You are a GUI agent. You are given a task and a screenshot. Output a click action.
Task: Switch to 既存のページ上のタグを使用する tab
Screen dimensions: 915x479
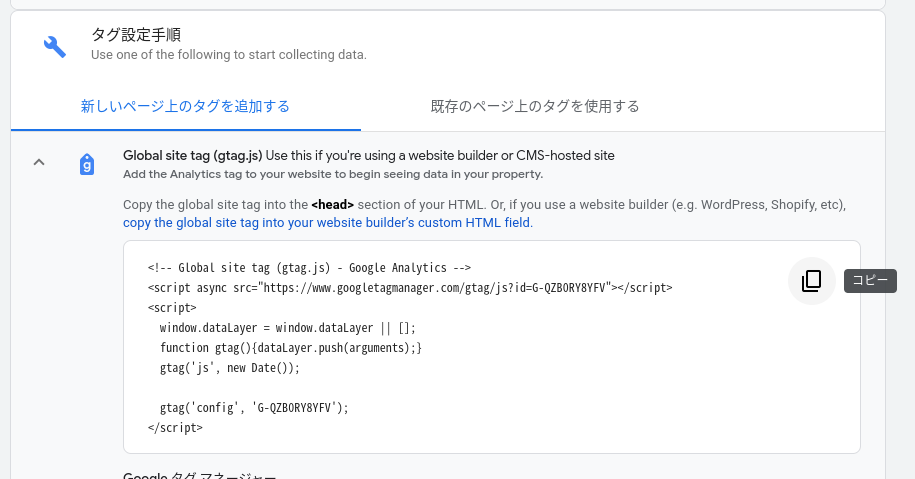point(535,106)
